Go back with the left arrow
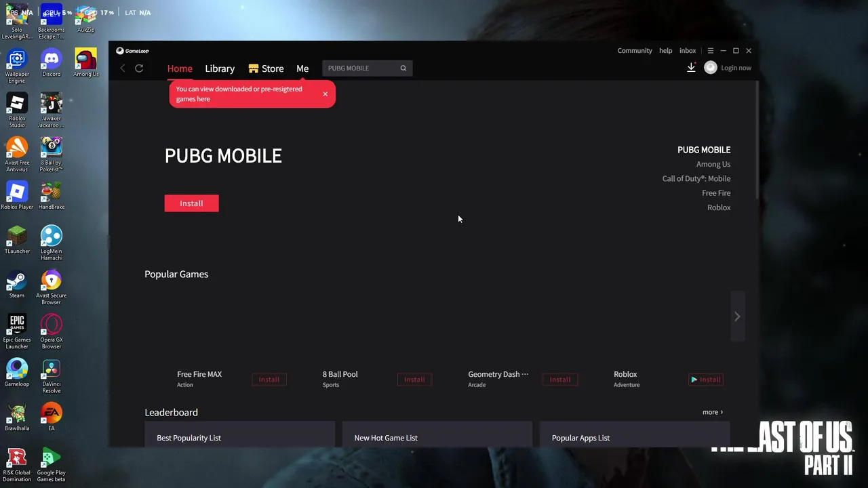The width and height of the screenshot is (868, 488). 123,68
